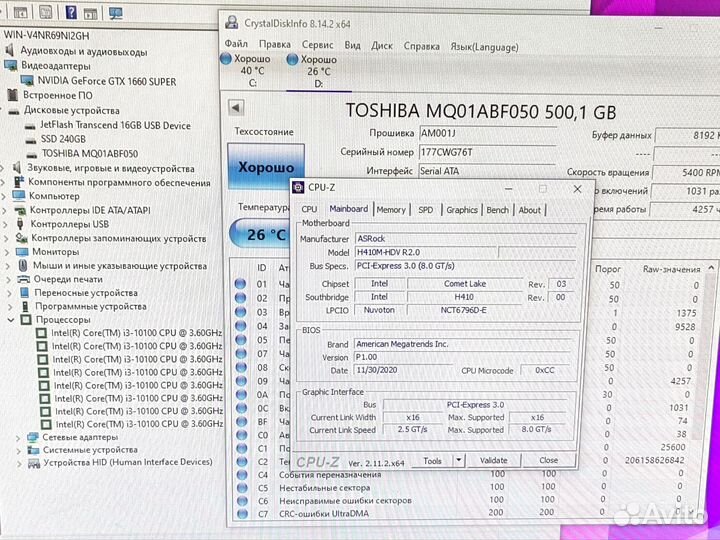Click the CPU-Z title bar app icon
720x540 pixels.
click(x=298, y=187)
